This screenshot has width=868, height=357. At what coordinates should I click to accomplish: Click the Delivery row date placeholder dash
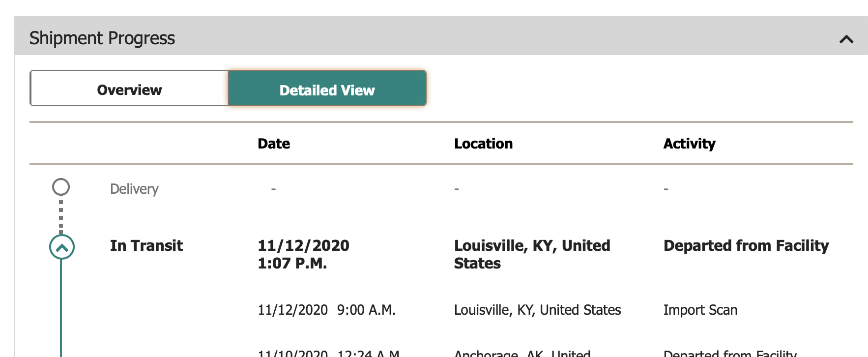click(x=273, y=189)
